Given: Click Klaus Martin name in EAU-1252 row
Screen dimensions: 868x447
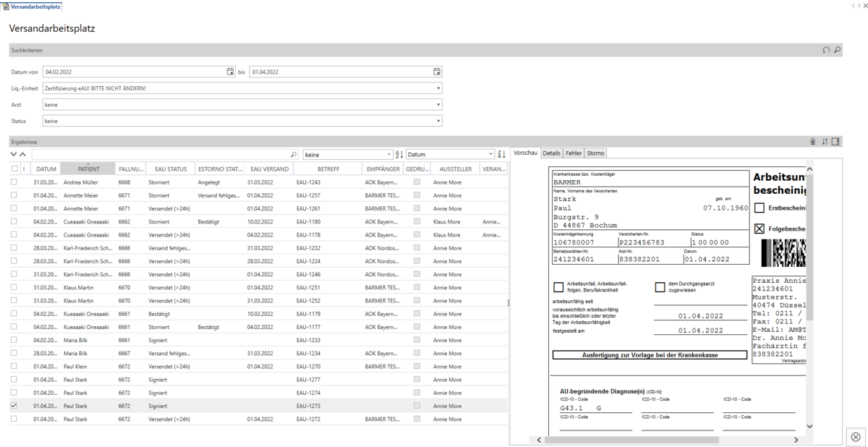Looking at the screenshot, I should tap(79, 301).
